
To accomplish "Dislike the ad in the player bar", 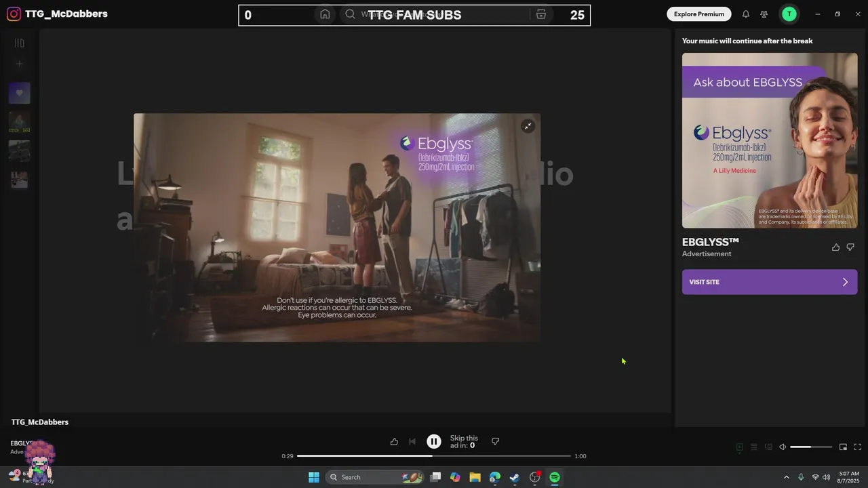I will pyautogui.click(x=495, y=441).
